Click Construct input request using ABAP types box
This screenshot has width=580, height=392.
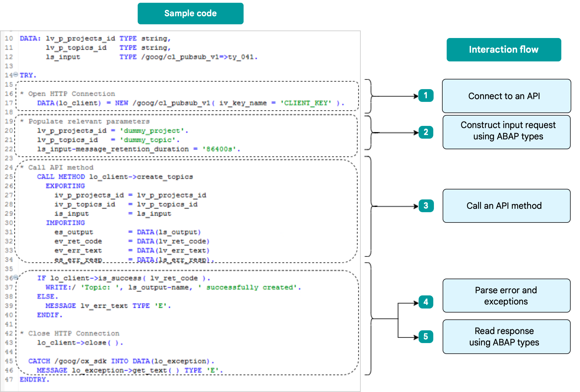coord(506,132)
